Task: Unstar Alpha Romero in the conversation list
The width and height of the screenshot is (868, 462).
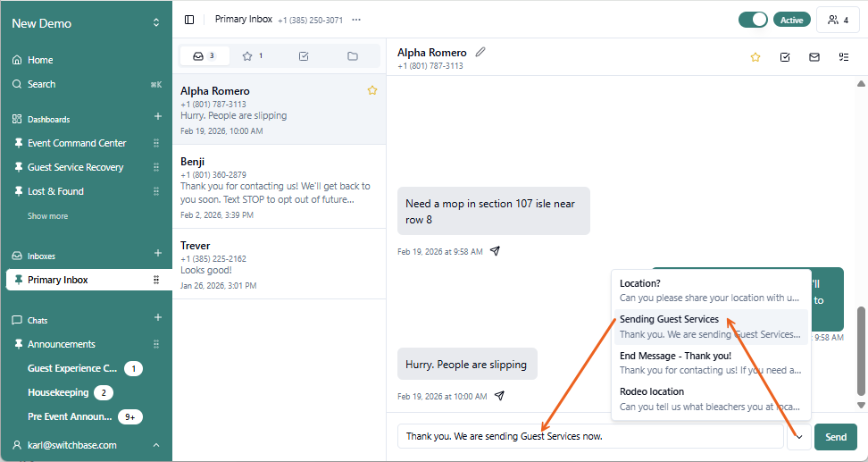Action: click(x=372, y=90)
